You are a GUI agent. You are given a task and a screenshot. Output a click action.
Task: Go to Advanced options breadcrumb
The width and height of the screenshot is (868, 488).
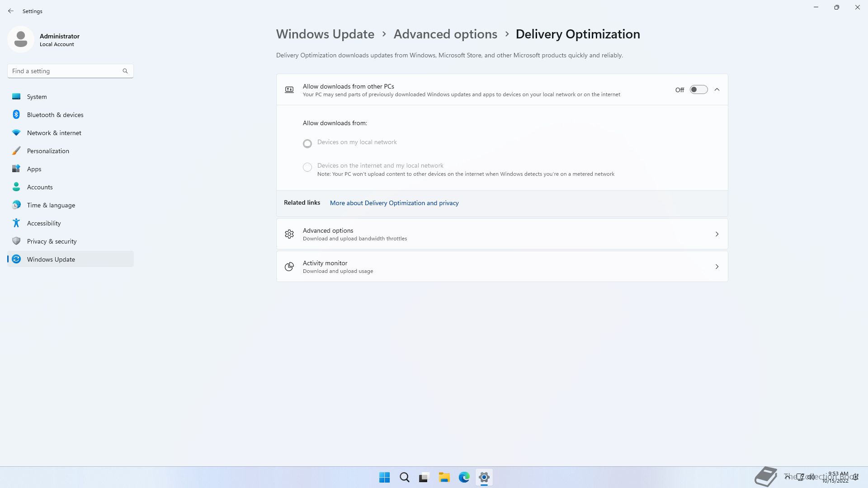(x=445, y=34)
